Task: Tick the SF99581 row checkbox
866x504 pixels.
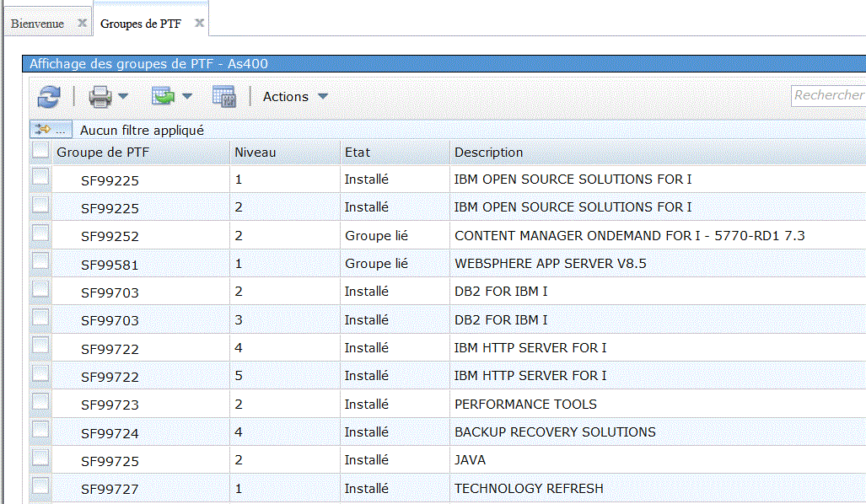Action: 40,261
